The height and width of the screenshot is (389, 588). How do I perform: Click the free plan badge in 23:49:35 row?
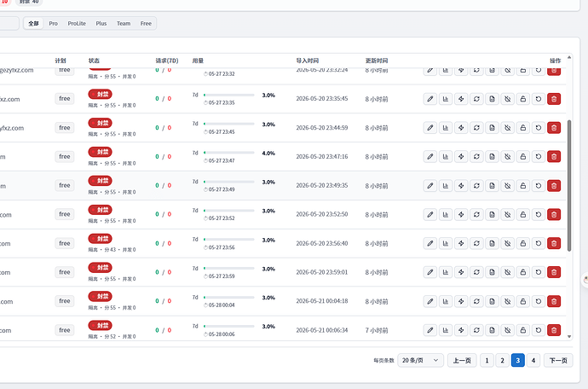pyautogui.click(x=65, y=185)
